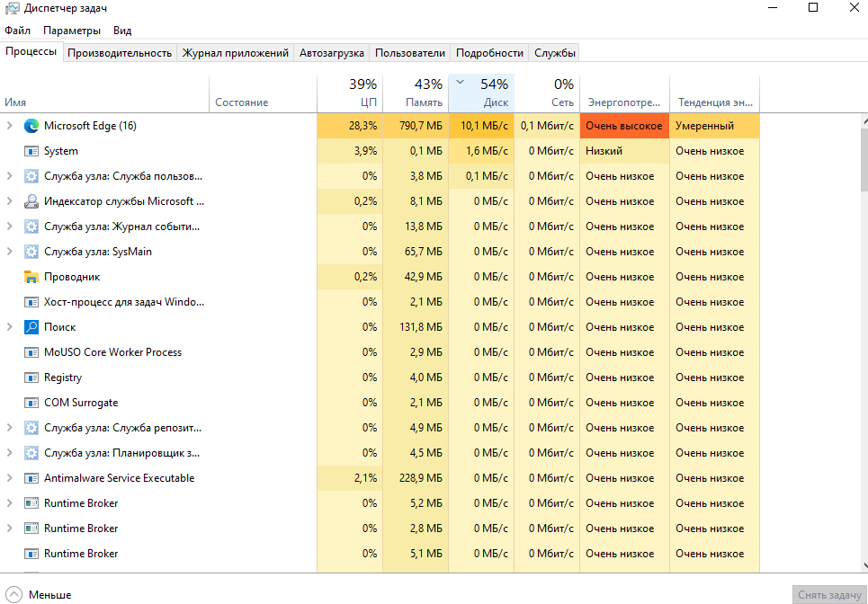Expand the Служба узла: SysMain row
Screen dimensions: 868x604
click(9, 252)
